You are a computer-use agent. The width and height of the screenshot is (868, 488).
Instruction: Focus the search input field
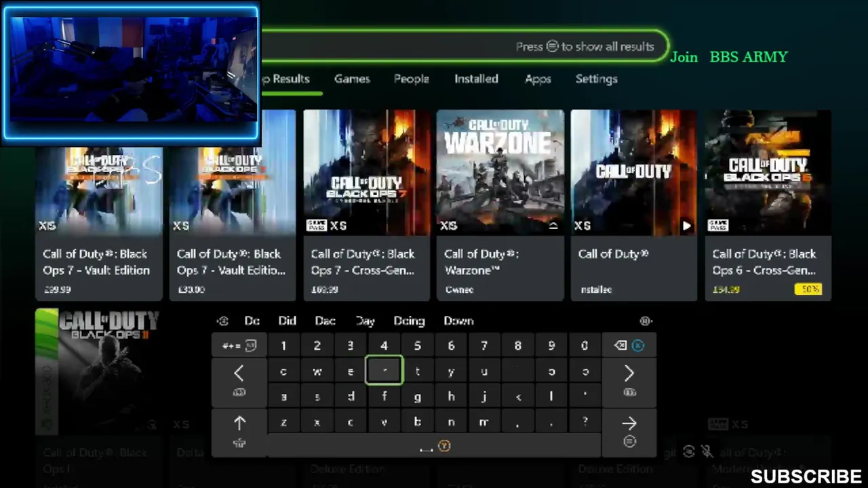[464, 46]
